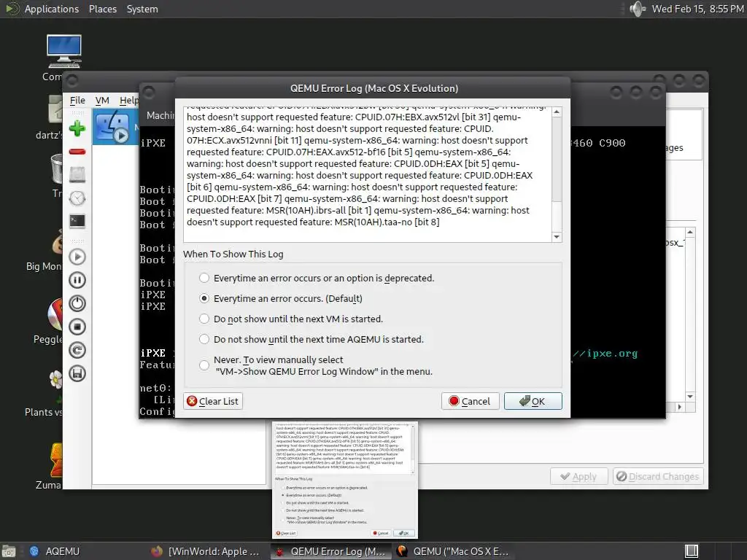Click error log scrollbar up arrow
Viewport: 747px width, 560px height.
tap(557, 112)
